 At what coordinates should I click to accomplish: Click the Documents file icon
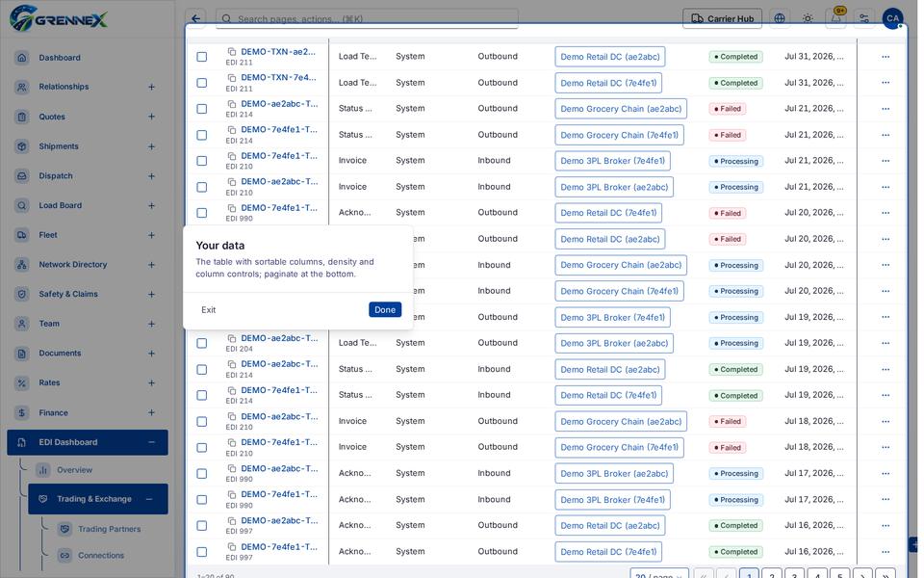click(22, 354)
